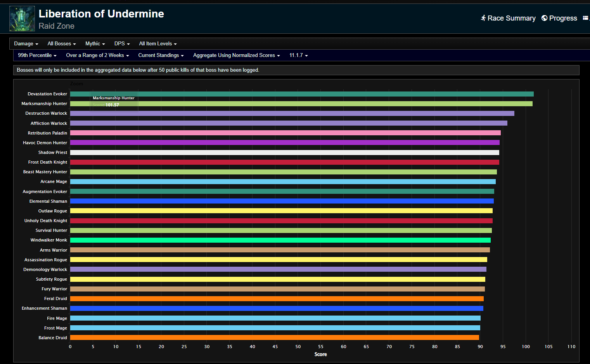The width and height of the screenshot is (590, 364).
Task: Open the Current Standings dropdown
Action: click(161, 55)
